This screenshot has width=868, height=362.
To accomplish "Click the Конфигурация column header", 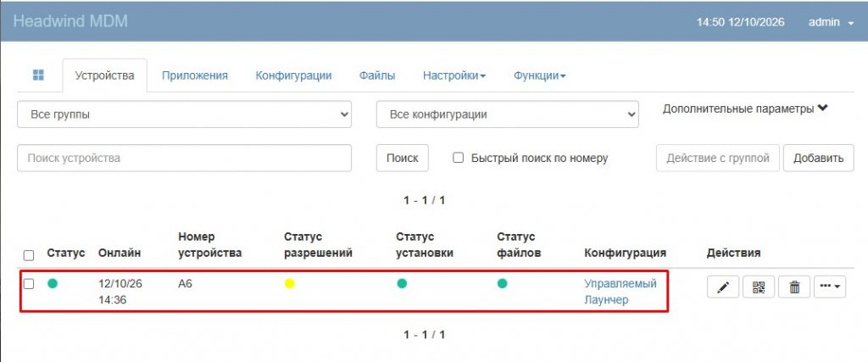I will [x=625, y=253].
